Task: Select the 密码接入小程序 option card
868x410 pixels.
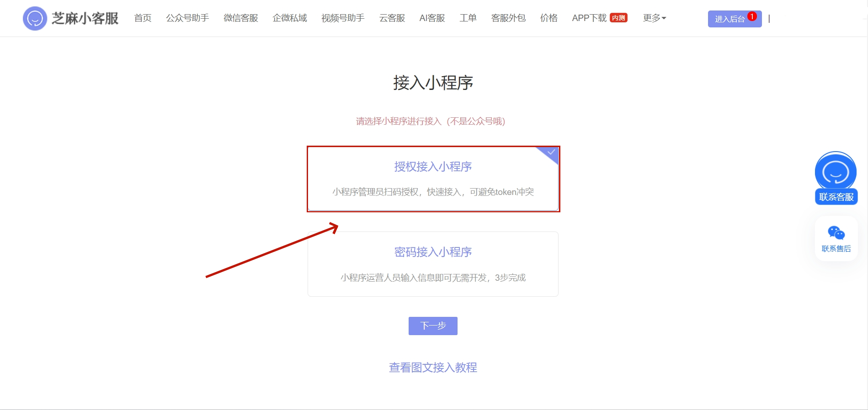Action: (x=433, y=264)
